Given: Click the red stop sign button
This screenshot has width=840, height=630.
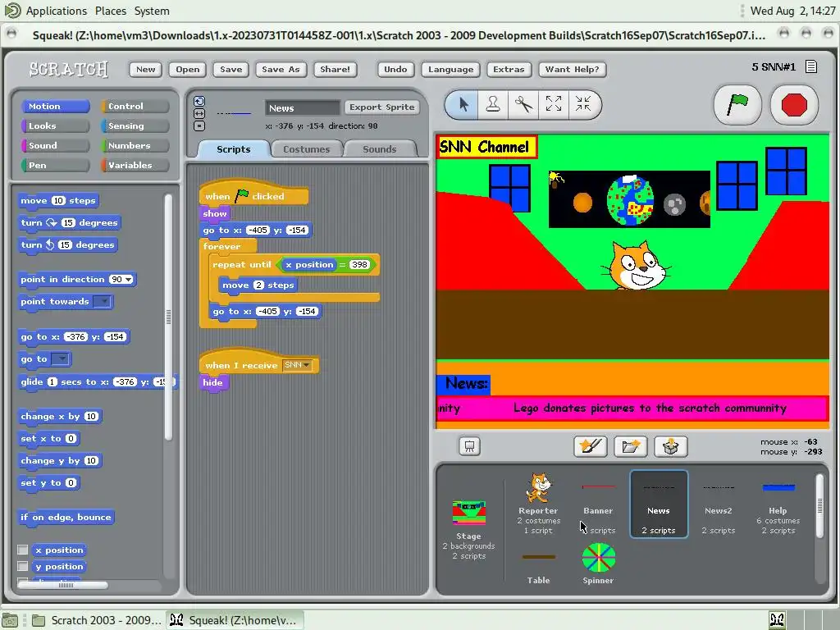Looking at the screenshot, I should 794,104.
